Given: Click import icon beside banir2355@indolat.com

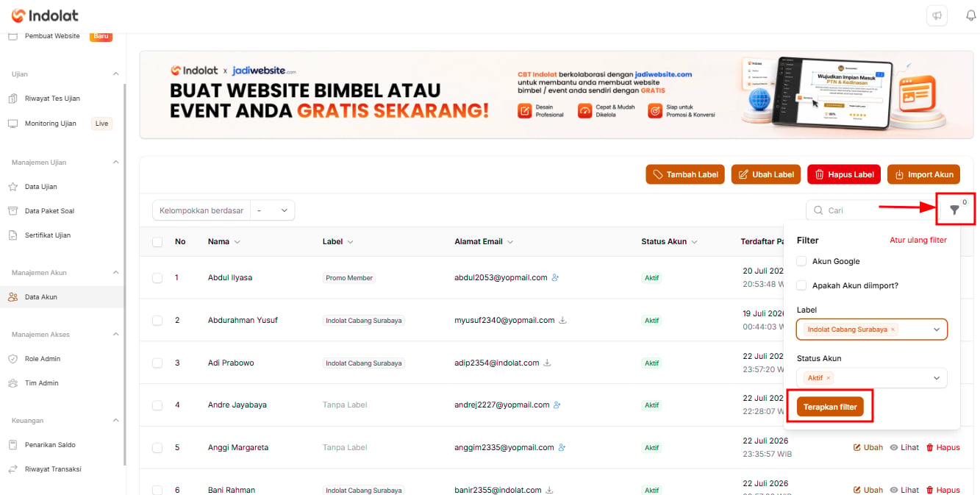Looking at the screenshot, I should (x=549, y=490).
